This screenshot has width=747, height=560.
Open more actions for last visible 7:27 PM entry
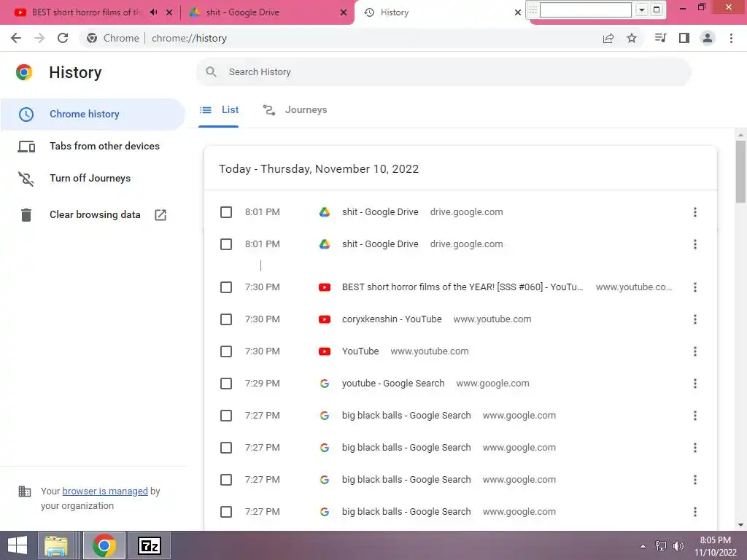695,512
